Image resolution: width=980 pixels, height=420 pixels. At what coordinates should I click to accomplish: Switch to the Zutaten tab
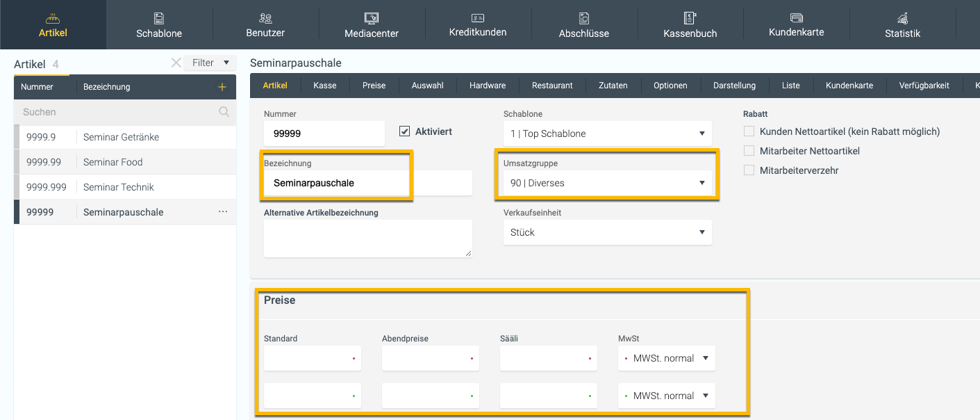tap(613, 86)
